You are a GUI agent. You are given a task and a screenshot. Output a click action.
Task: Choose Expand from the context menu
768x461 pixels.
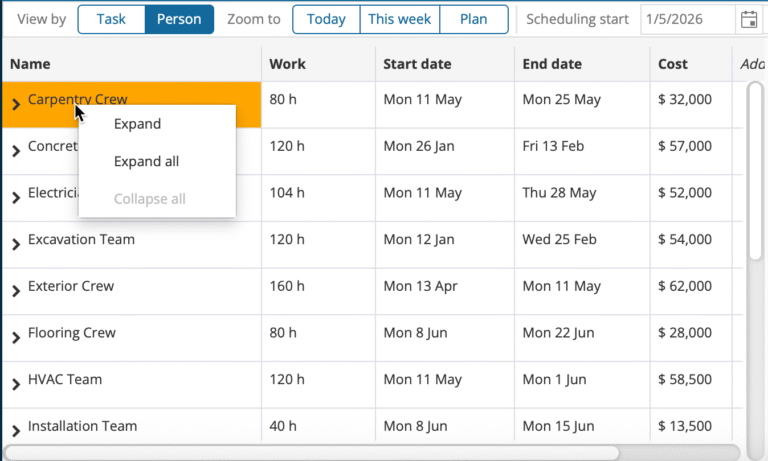tap(137, 124)
